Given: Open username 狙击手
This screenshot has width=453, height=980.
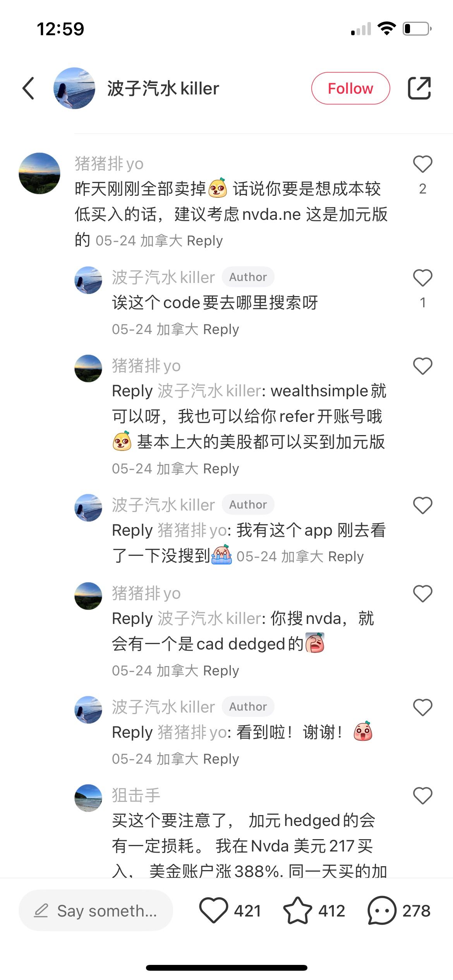Looking at the screenshot, I should 136,795.
